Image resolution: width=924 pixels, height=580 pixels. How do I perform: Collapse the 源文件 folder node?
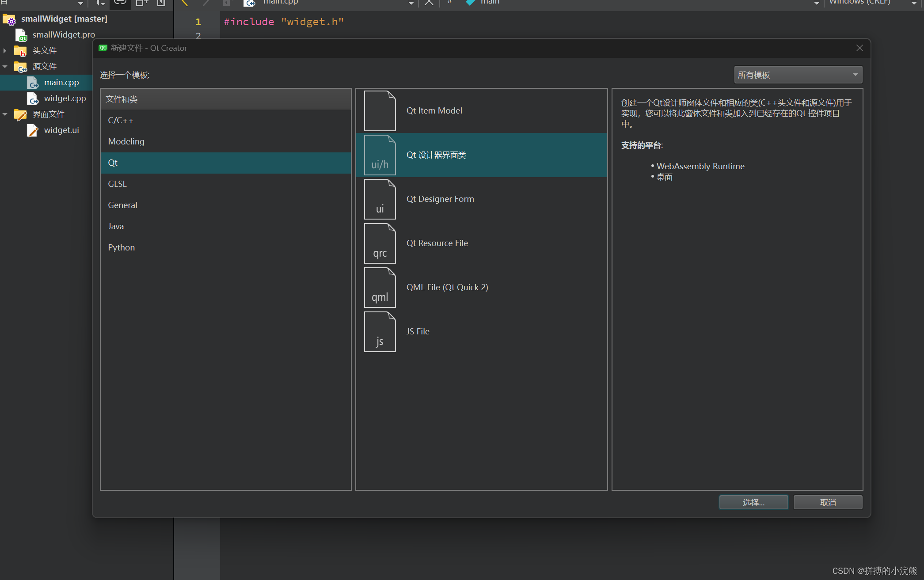click(5, 67)
